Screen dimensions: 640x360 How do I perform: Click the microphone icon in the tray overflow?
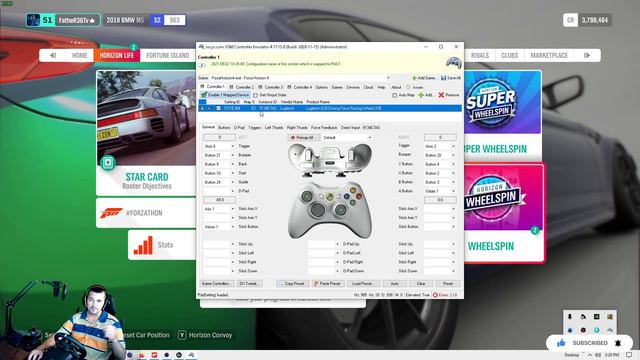(x=570, y=317)
